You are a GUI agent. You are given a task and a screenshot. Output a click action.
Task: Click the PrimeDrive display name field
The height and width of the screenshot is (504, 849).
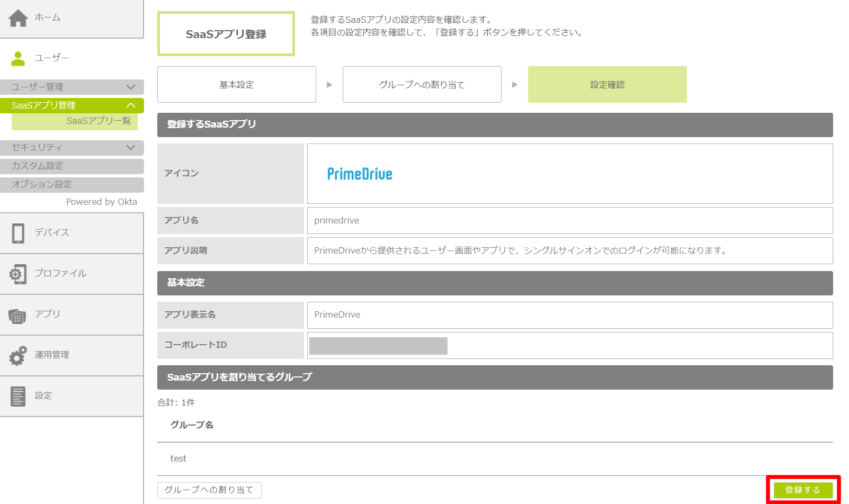point(570,315)
